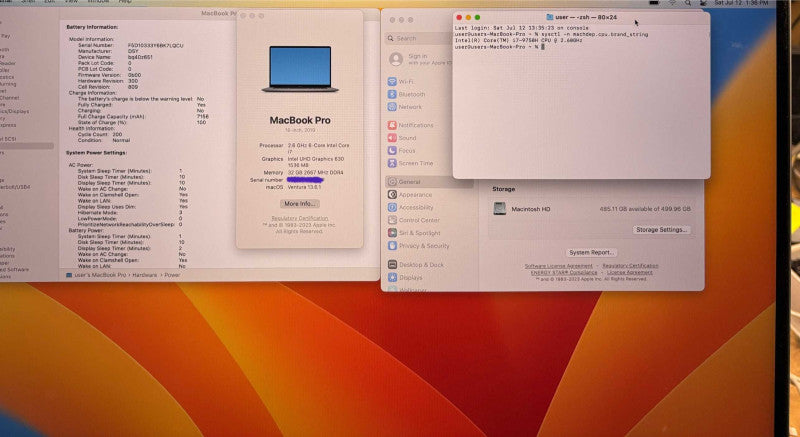This screenshot has height=437, width=800.
Task: Open the License Agreement link beside ENERGY STAR Compliance
Action: (630, 272)
